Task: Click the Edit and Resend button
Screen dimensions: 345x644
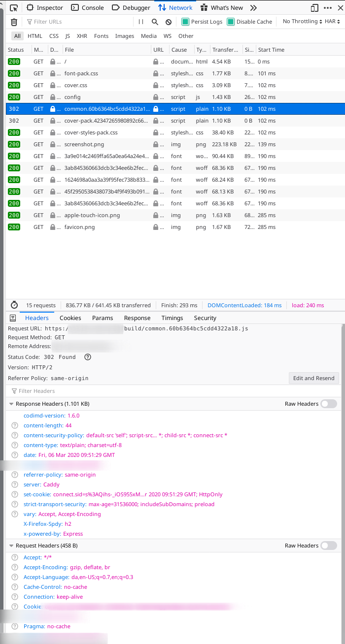Action: 313,378
